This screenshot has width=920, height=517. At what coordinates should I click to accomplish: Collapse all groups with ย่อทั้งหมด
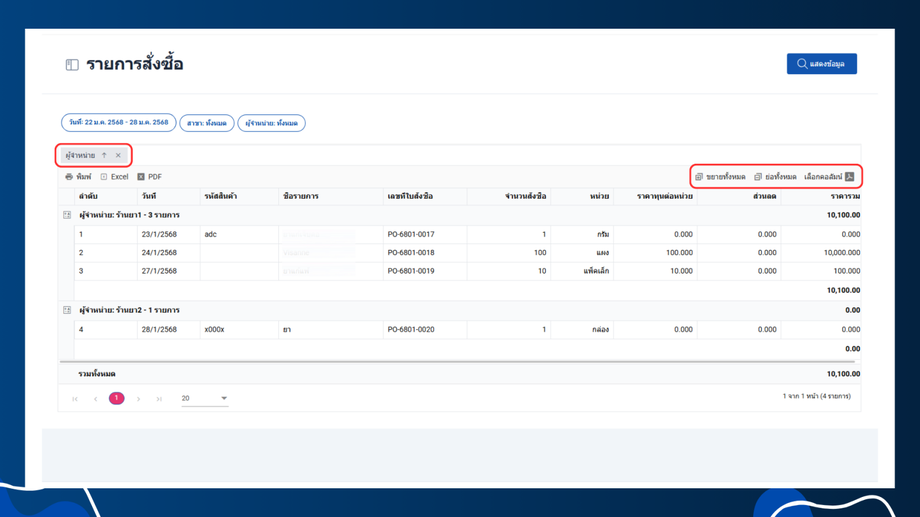tap(775, 177)
